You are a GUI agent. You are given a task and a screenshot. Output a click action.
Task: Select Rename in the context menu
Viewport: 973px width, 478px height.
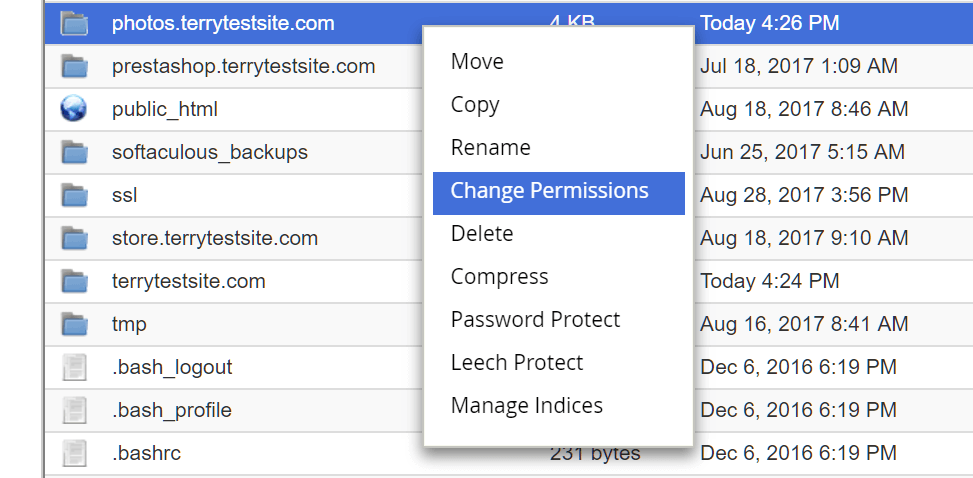[x=491, y=148]
